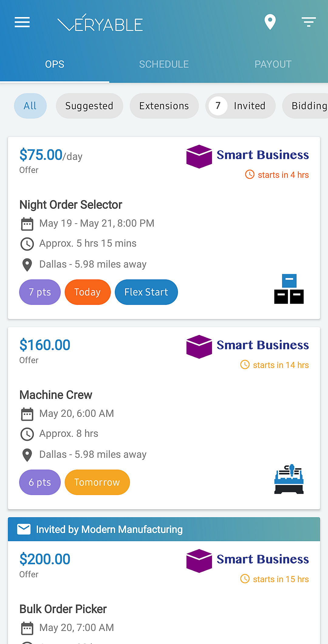Toggle the Extensions filter chip
Screen dimensions: 328x644
[x=164, y=106]
